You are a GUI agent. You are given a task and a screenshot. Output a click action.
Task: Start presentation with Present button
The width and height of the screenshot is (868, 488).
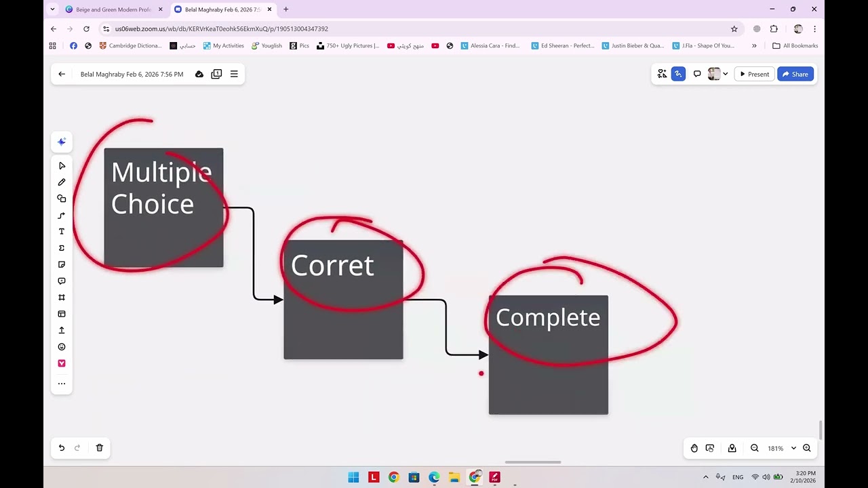point(755,74)
